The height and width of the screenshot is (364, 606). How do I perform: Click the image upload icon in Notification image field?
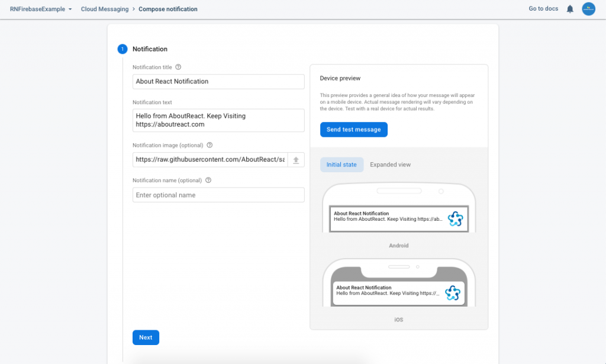tap(296, 159)
